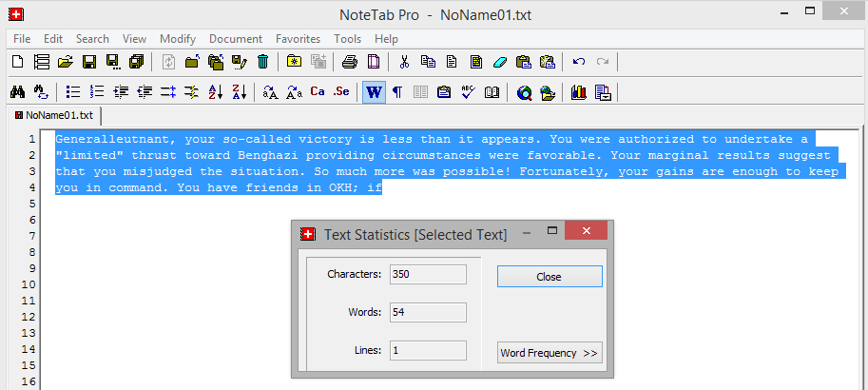Click line number 5 in the gutter
The image size is (868, 390).
coord(31,204)
